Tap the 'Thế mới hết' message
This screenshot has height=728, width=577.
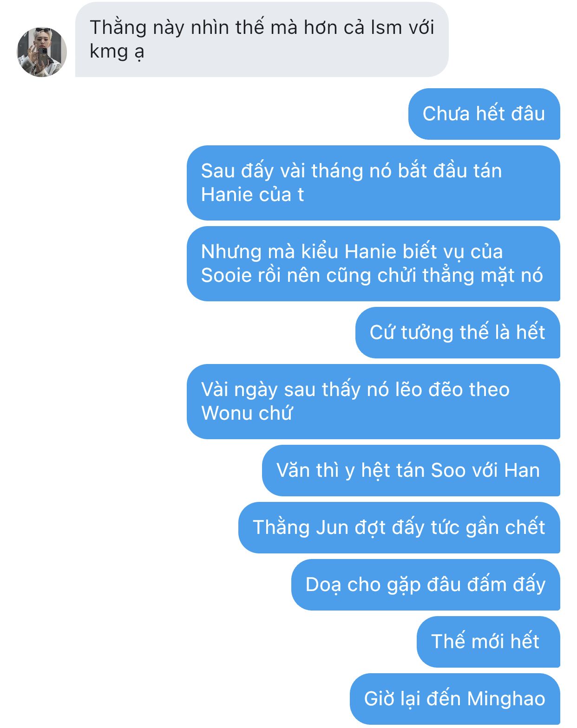(488, 642)
